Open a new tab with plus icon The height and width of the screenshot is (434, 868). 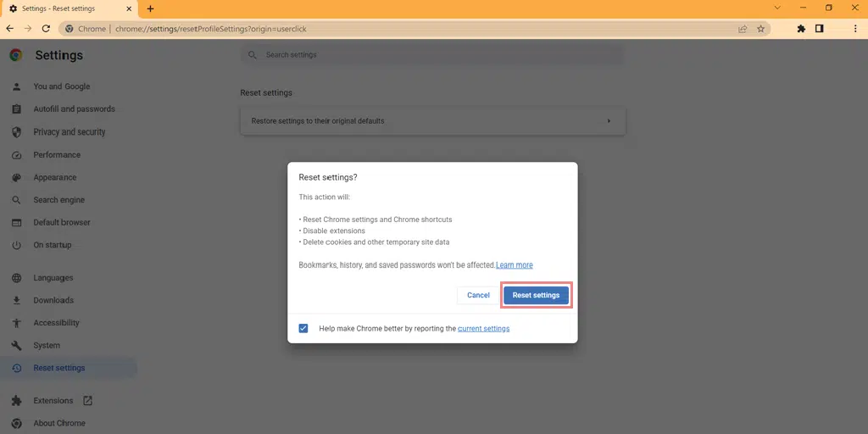click(x=150, y=8)
